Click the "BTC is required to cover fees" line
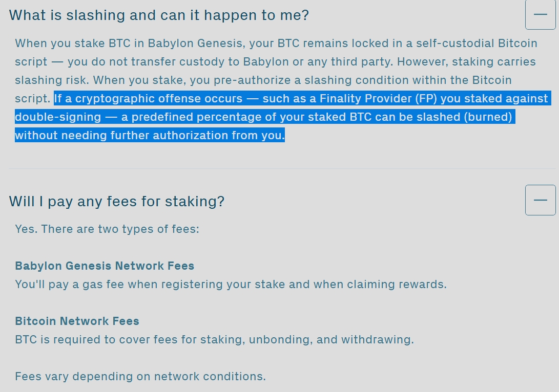Viewport: 559px width, 392px height. click(214, 339)
